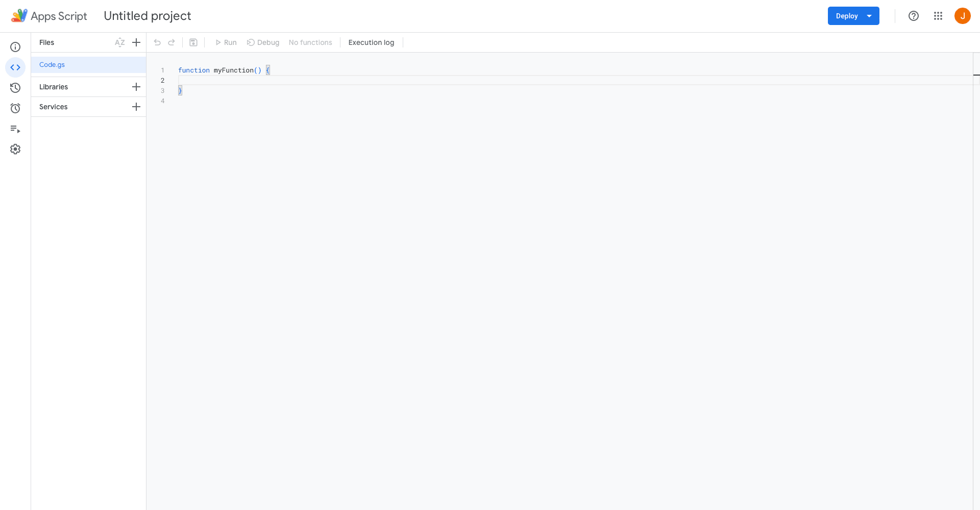Click the Files header label
The image size is (980, 510).
point(46,42)
